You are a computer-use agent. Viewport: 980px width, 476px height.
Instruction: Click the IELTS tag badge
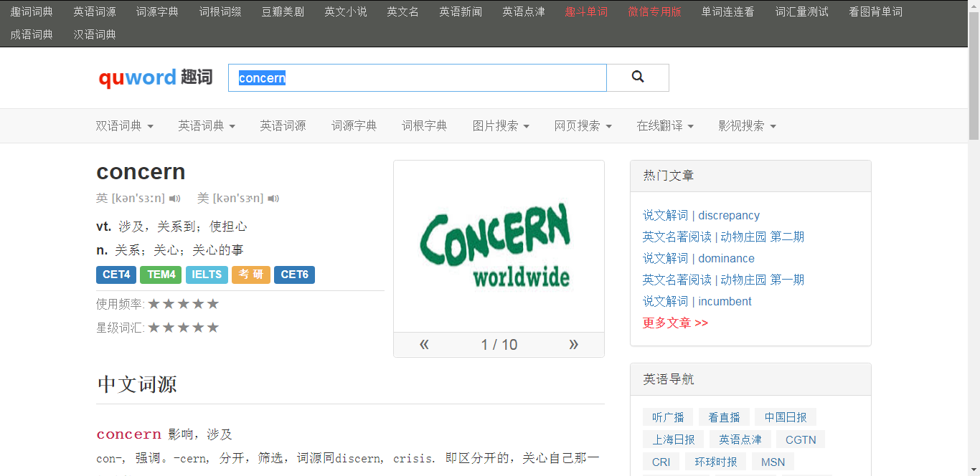pos(207,275)
